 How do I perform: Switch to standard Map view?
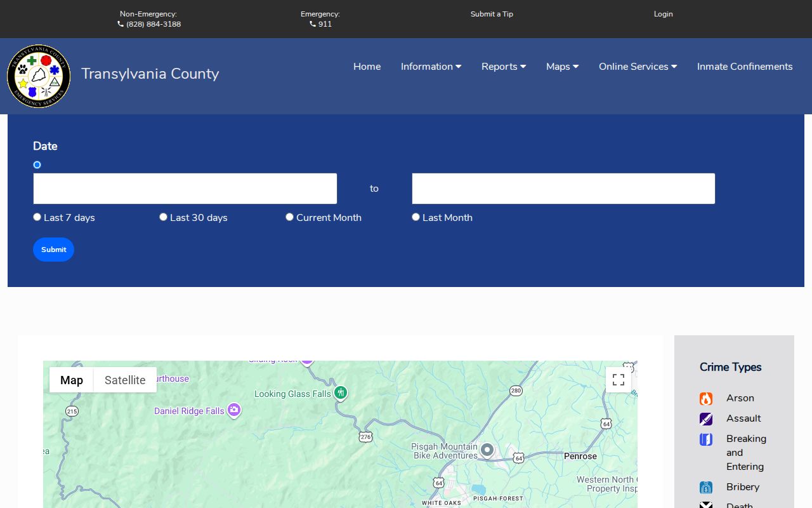[x=72, y=380]
